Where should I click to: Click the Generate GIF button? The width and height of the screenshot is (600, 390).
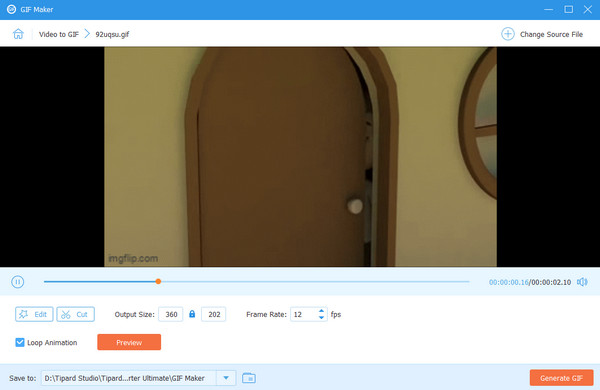point(561,378)
